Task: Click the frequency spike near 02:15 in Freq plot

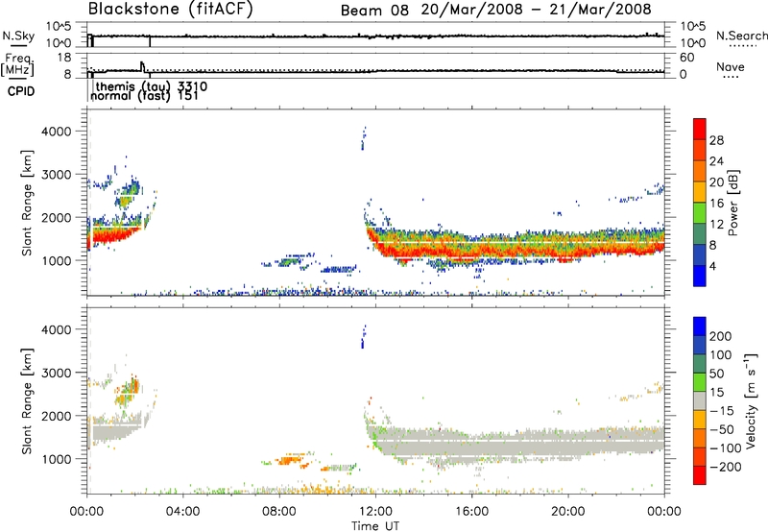Action: point(142,66)
